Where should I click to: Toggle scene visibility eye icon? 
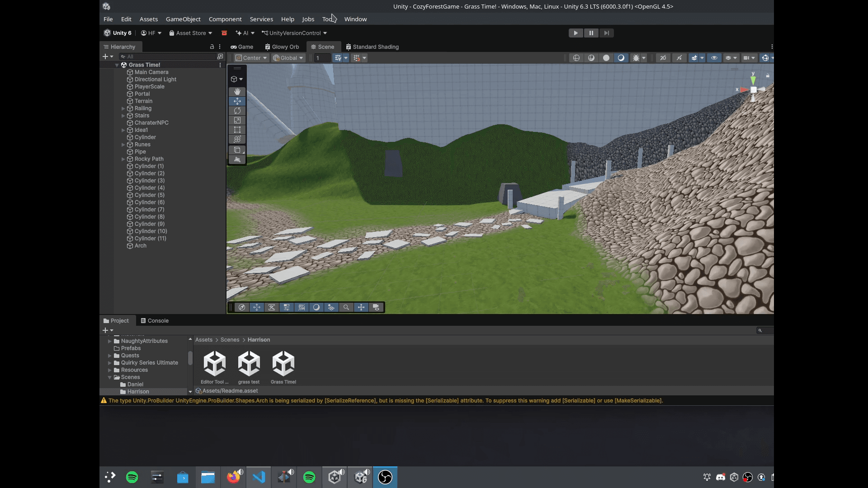[714, 58]
